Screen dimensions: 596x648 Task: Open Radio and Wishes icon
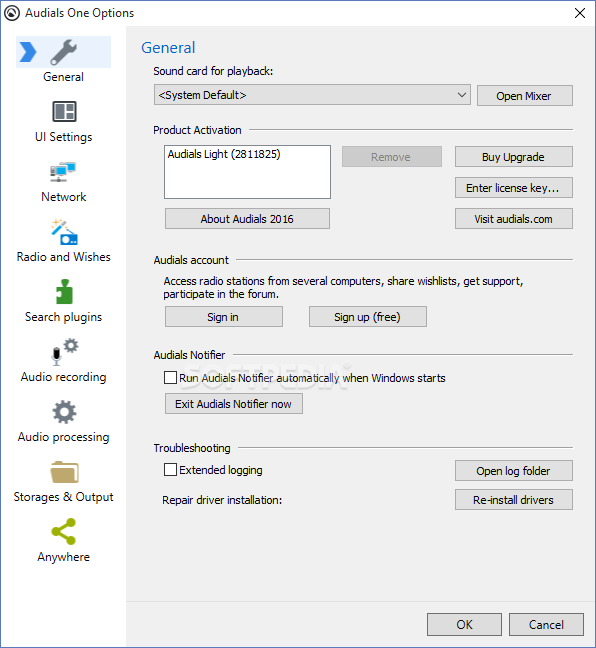(64, 232)
